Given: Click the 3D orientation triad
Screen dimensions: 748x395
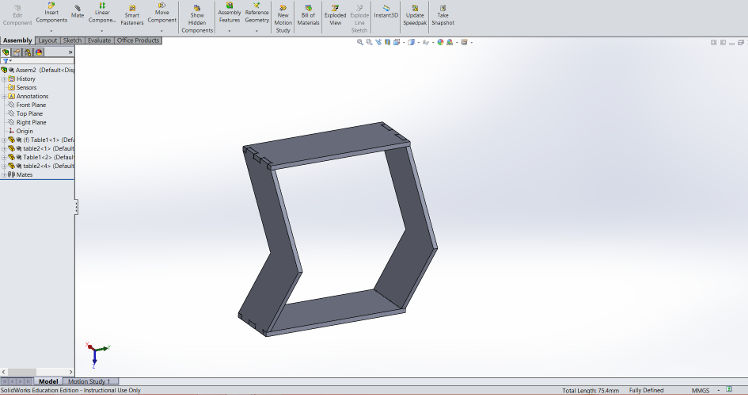Looking at the screenshot, I should 97,354.
